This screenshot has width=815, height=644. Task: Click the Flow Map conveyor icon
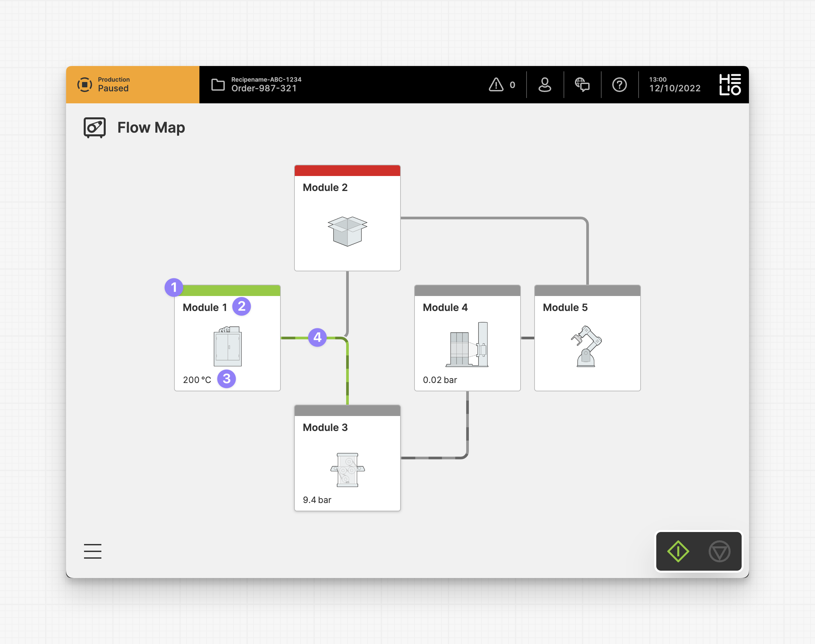coord(94,127)
